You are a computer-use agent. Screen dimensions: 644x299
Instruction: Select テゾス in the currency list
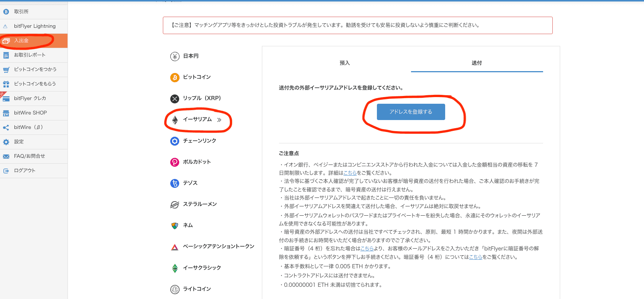(x=190, y=183)
